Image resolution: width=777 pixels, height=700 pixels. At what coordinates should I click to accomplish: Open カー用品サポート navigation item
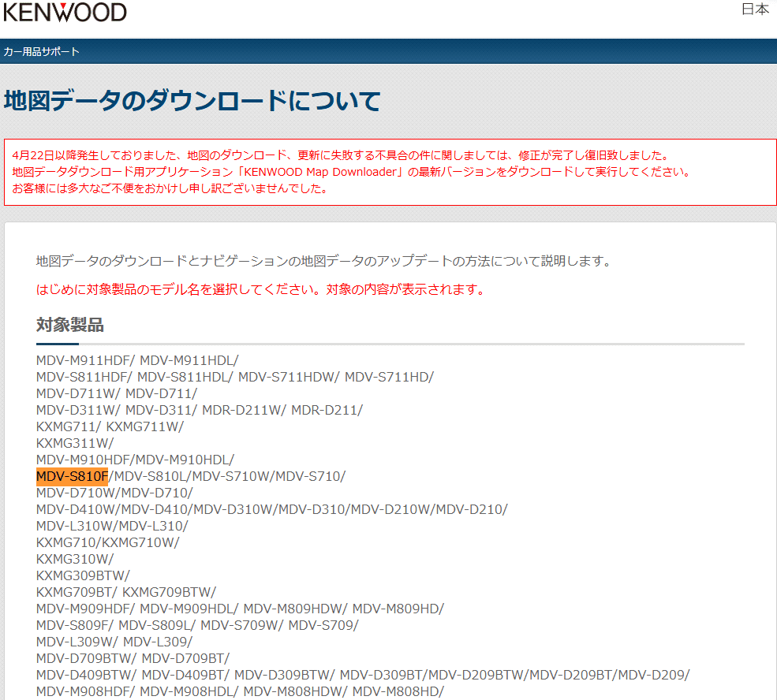[x=42, y=51]
